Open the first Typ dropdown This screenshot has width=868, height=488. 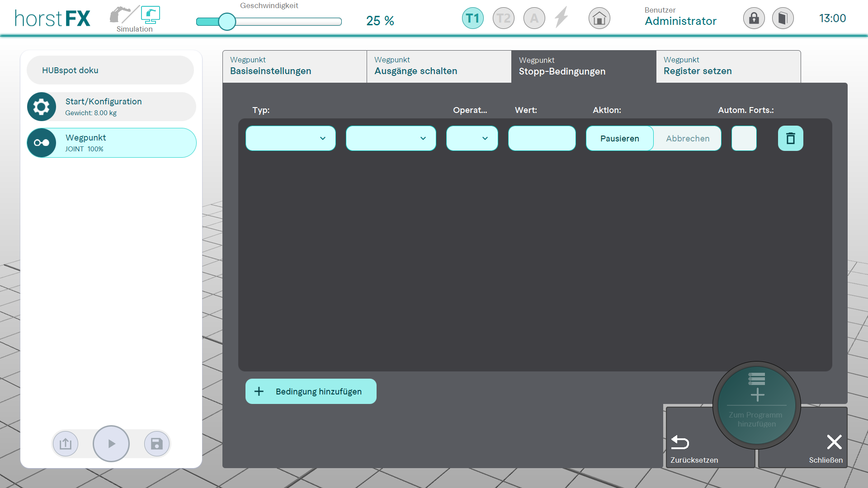pyautogui.click(x=290, y=138)
